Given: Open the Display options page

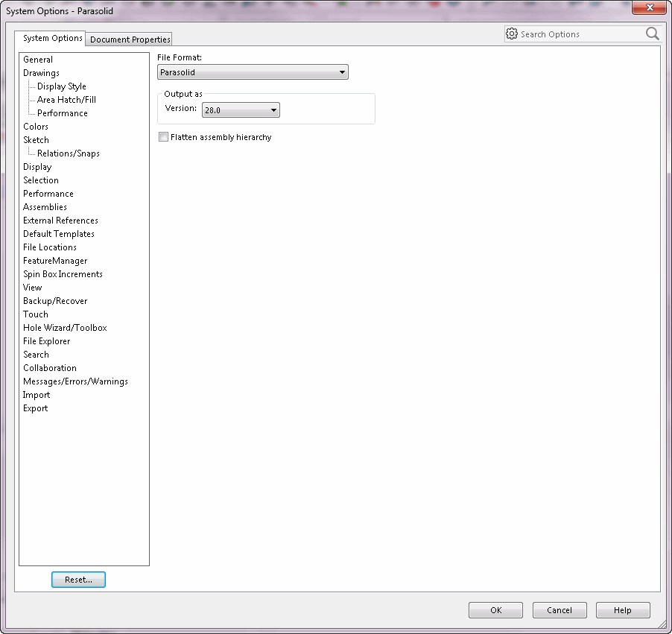Looking at the screenshot, I should click(x=37, y=167).
